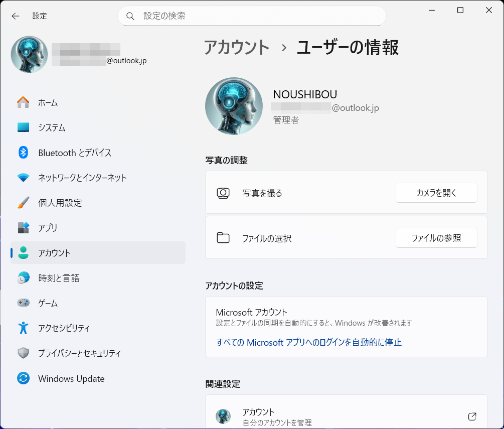Open Windows Update page

(98, 378)
